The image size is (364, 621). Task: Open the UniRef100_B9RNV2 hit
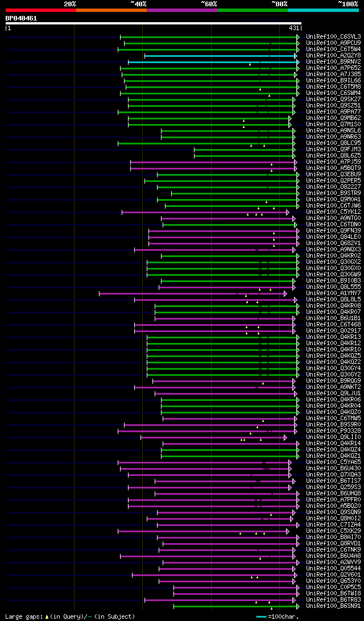click(333, 62)
